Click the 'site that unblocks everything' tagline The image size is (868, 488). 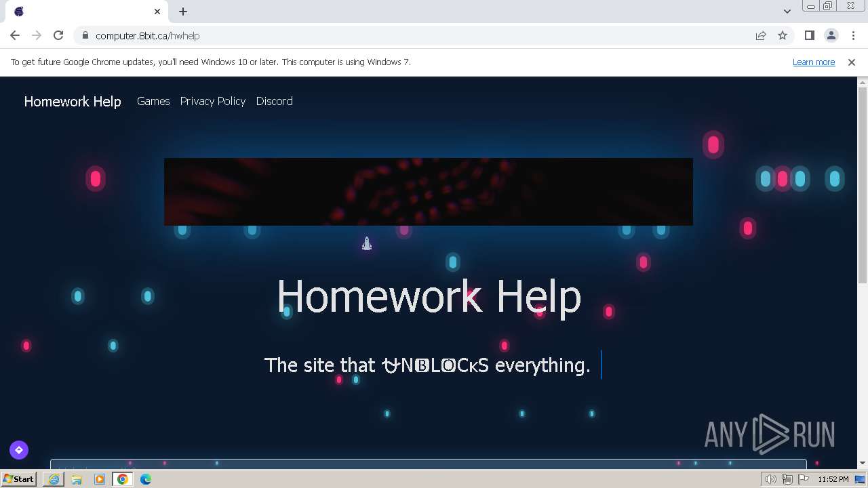click(x=427, y=365)
